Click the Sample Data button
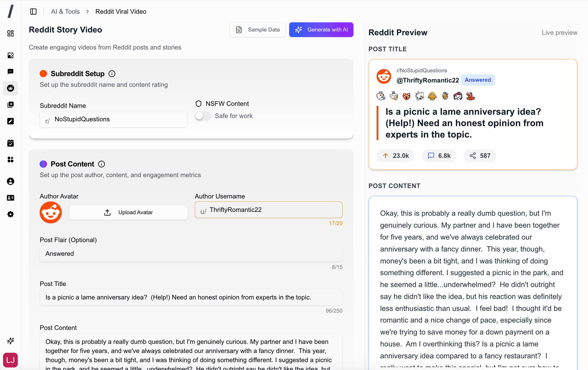This screenshot has height=370, width=588. coord(257,29)
